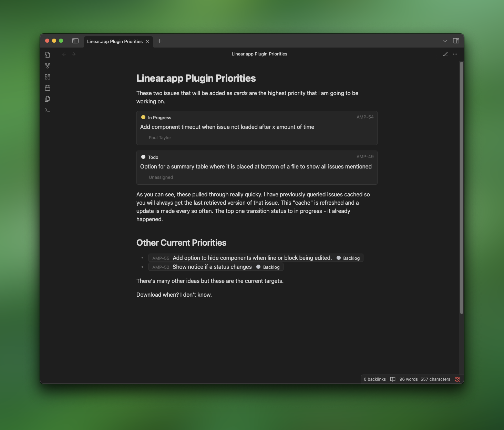Click the "Download when? I don't know." line
This screenshot has width=504, height=430.
[x=174, y=295]
